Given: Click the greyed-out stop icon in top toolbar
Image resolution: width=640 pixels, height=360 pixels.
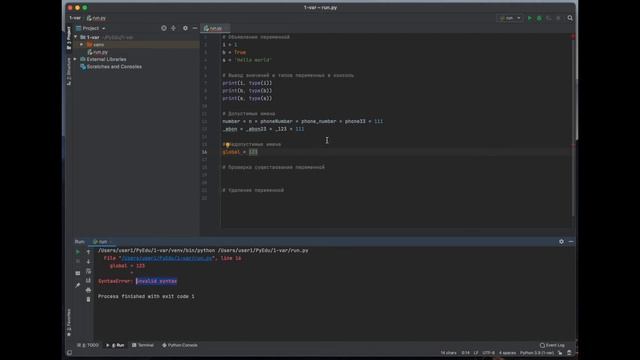Looking at the screenshot, I should pyautogui.click(x=558, y=18).
